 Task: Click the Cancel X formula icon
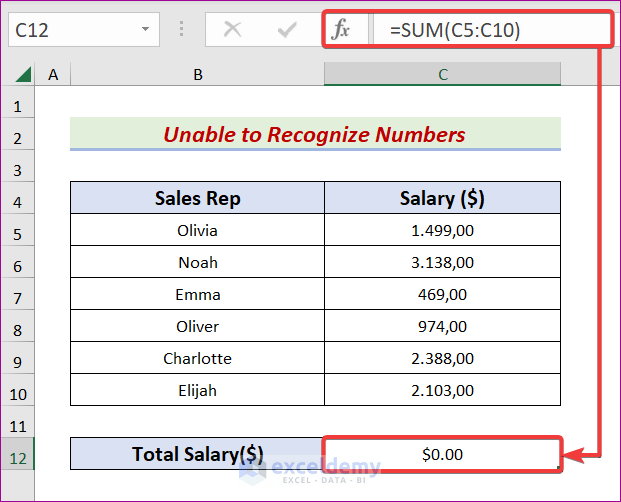click(x=233, y=30)
